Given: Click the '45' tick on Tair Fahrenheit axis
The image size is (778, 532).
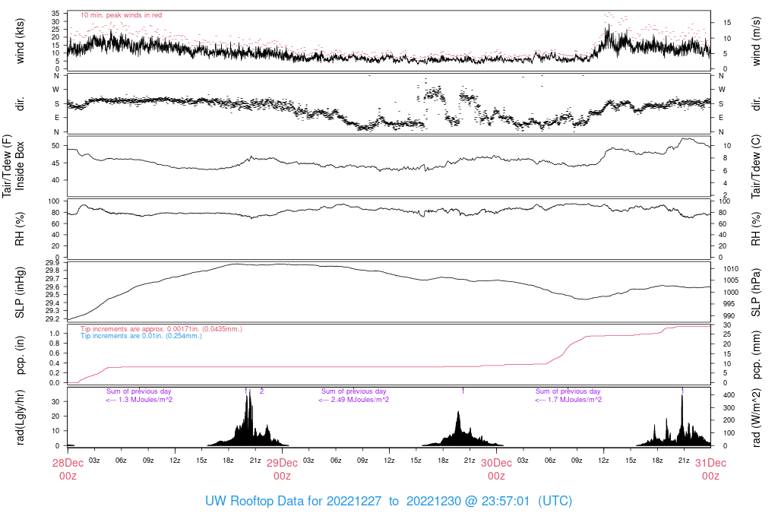Looking at the screenshot, I should point(55,163).
